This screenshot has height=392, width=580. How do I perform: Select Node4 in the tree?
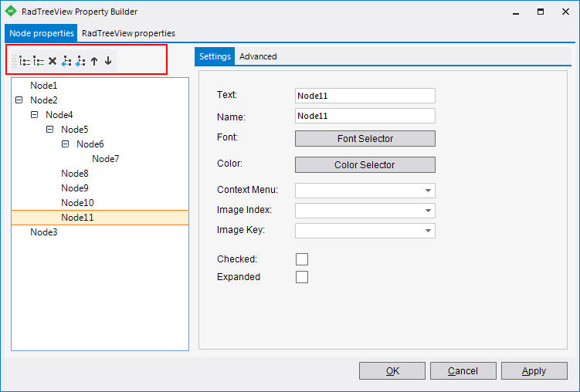[59, 115]
